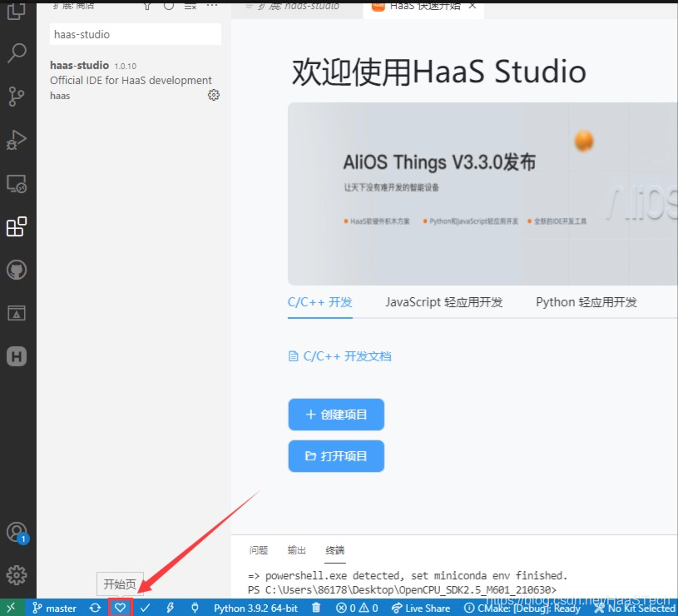Open the Run and Debug view
This screenshot has height=616, width=678.
pyautogui.click(x=18, y=140)
